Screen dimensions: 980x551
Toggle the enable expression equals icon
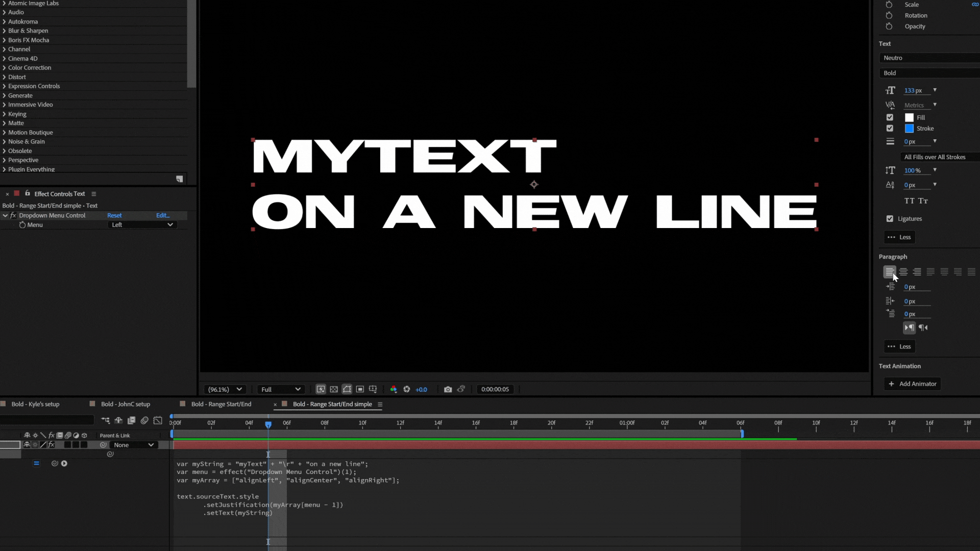[36, 463]
